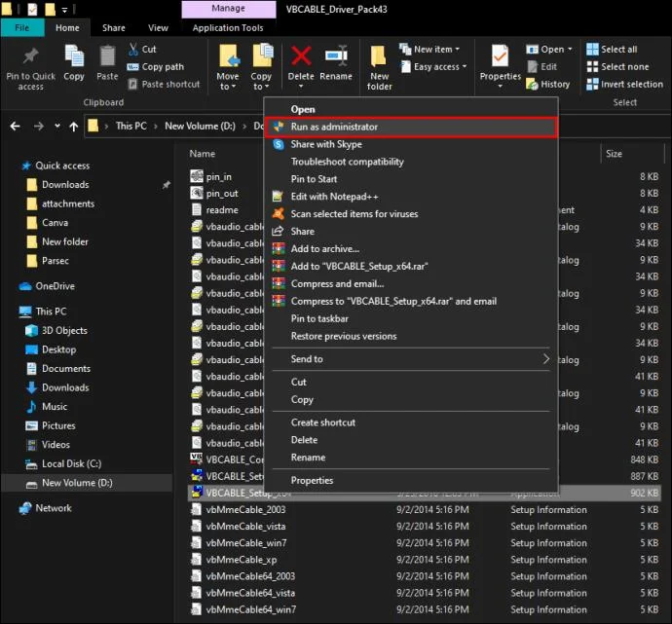Choose Run as administrator from context menu
This screenshot has height=624, width=672.
click(411, 127)
